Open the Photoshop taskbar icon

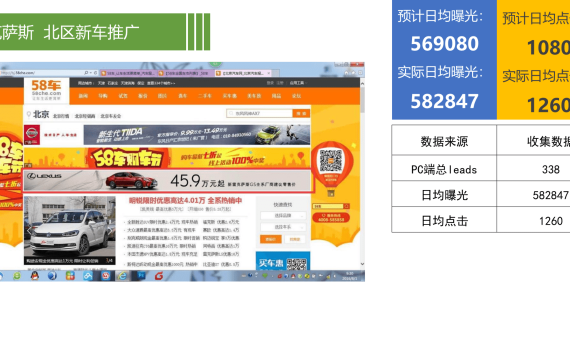(x=141, y=276)
